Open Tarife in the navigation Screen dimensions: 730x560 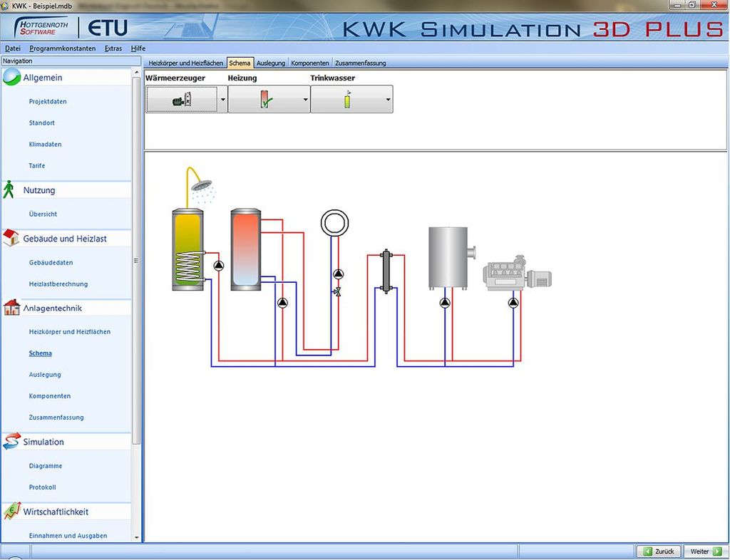point(37,165)
